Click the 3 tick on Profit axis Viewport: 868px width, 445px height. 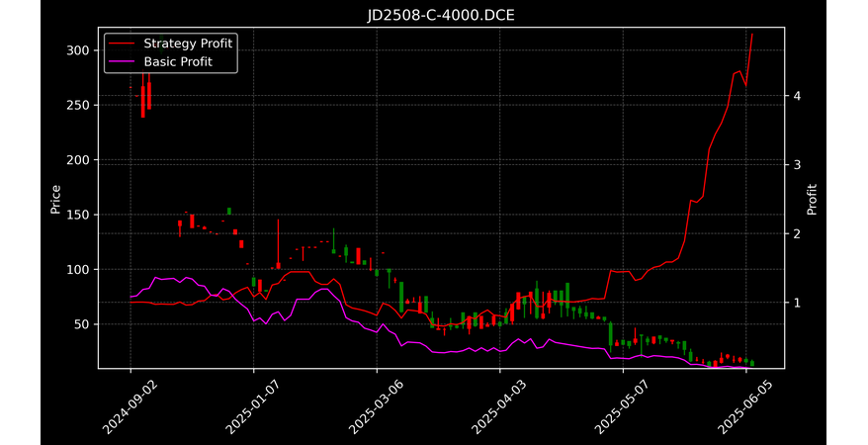[x=797, y=165]
